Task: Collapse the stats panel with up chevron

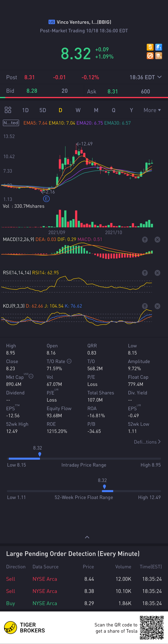Action: 87,537
